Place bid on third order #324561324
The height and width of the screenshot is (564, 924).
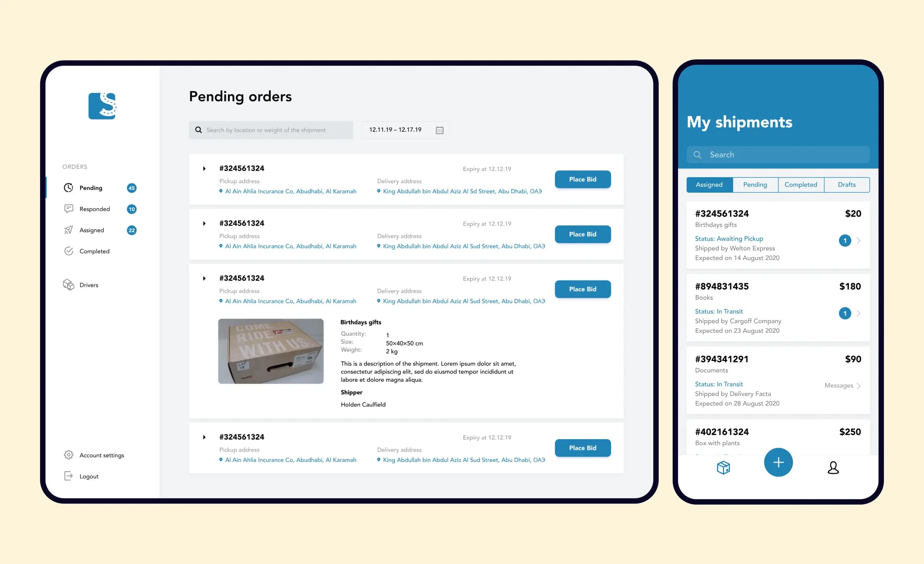(x=583, y=289)
